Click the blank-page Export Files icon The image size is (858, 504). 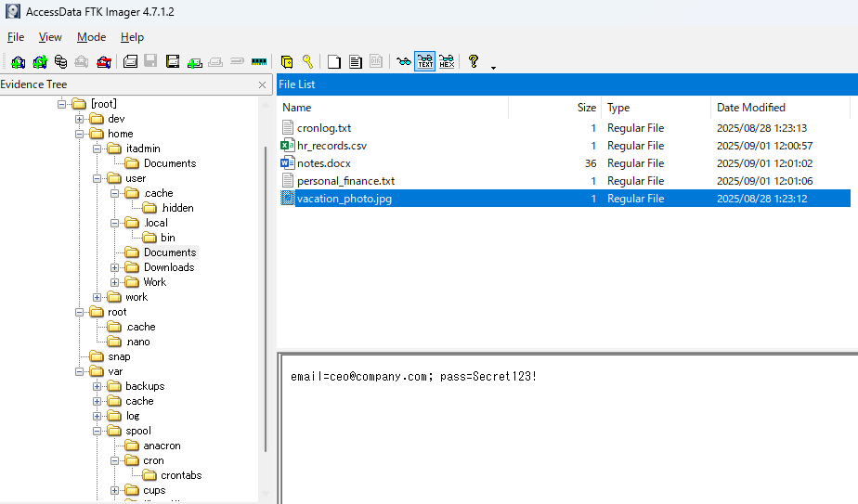pyautogui.click(x=333, y=62)
